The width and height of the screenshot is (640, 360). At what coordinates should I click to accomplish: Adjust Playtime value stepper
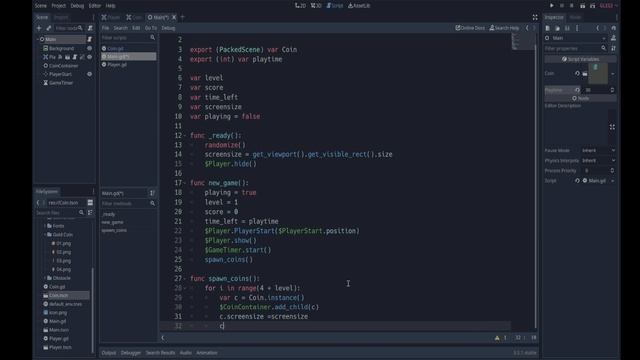point(612,90)
